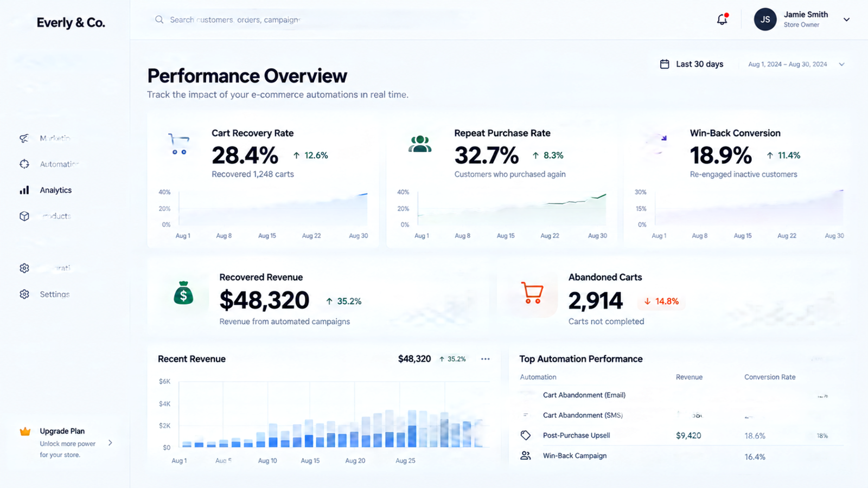The width and height of the screenshot is (868, 488).
Task: Open the Aug 1 – Aug 30, 2024 date range dropdown
Action: click(796, 64)
